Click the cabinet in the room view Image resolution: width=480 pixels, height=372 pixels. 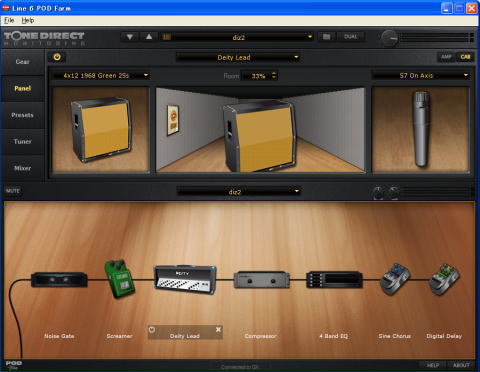click(x=260, y=135)
